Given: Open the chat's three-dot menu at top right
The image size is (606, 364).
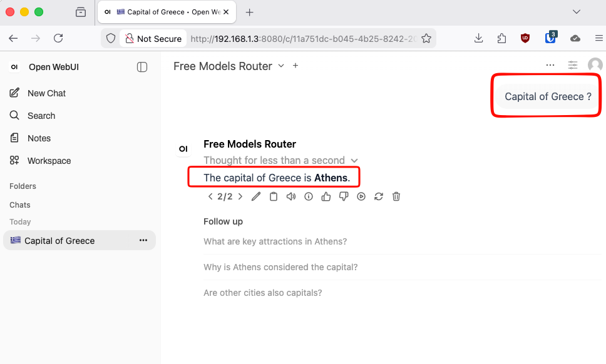Looking at the screenshot, I should [550, 65].
